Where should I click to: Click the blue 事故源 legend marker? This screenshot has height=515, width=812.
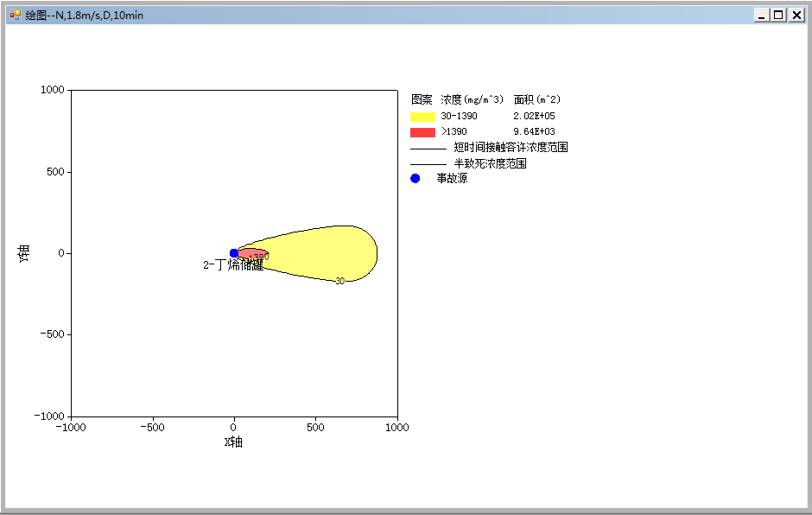click(415, 178)
